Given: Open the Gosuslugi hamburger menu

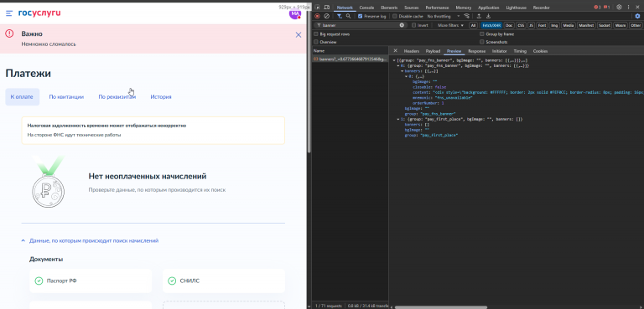Looking at the screenshot, I should [9, 13].
